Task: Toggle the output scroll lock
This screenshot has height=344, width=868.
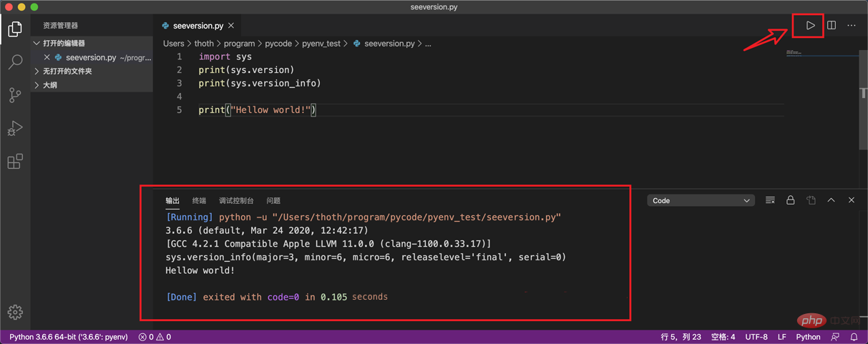Action: pos(791,201)
